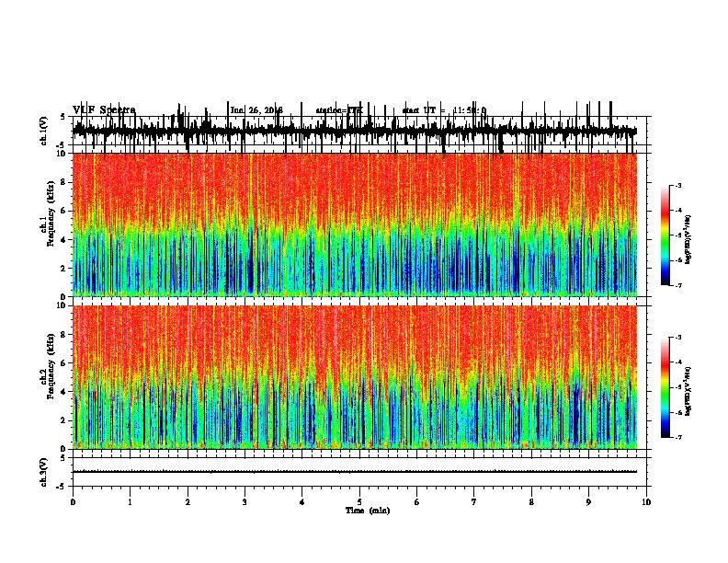This screenshot has height=563, width=728.
Task: Click the '-7' label on lower colorbar
Action: [x=677, y=438]
